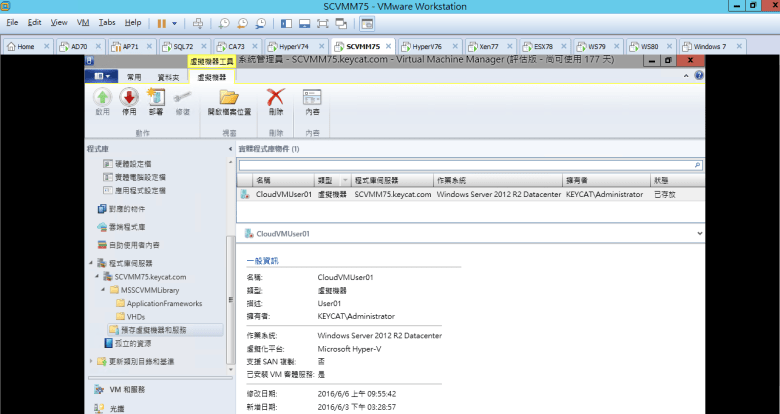Open file location with the 開啟檔案位置 folder icon
This screenshot has width=780, height=414.
(x=228, y=101)
